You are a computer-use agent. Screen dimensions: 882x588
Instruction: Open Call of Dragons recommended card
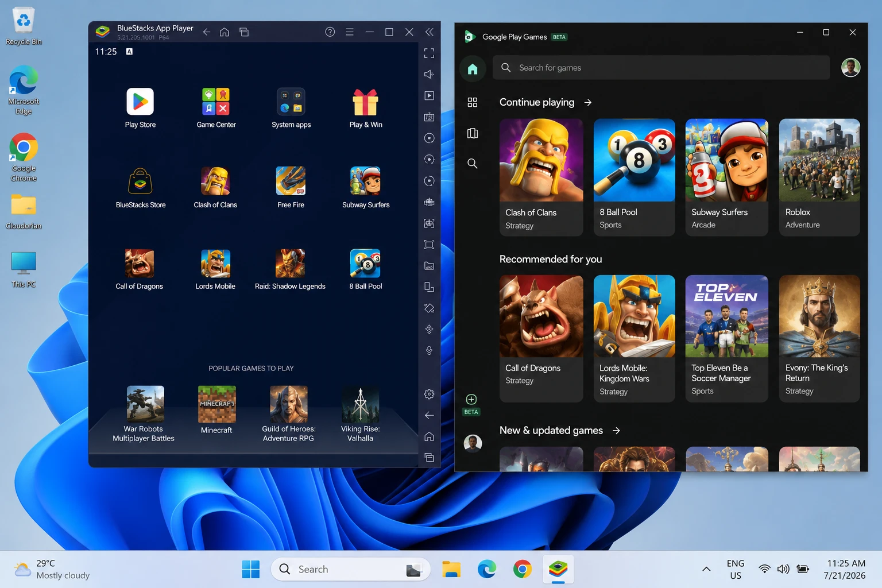[541, 339]
